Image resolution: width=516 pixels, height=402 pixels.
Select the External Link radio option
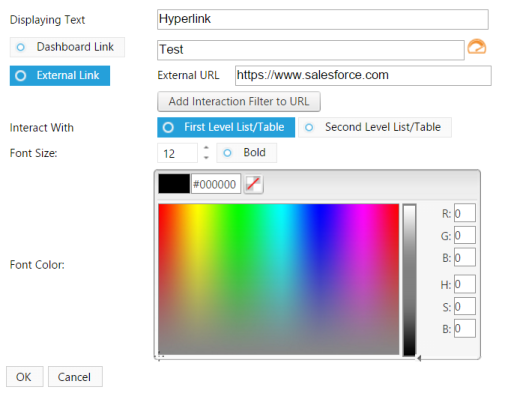[x=60, y=76]
